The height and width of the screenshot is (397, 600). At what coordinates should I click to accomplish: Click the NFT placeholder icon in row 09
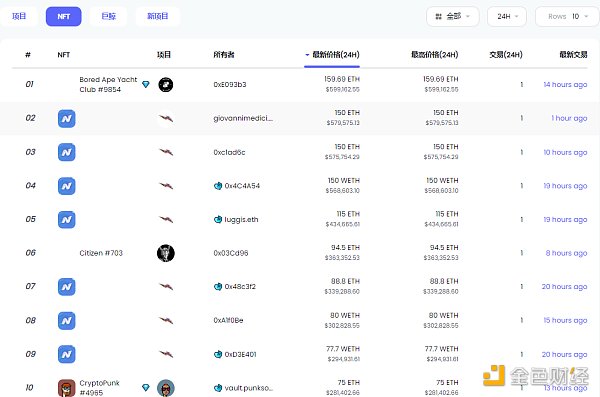tap(67, 355)
